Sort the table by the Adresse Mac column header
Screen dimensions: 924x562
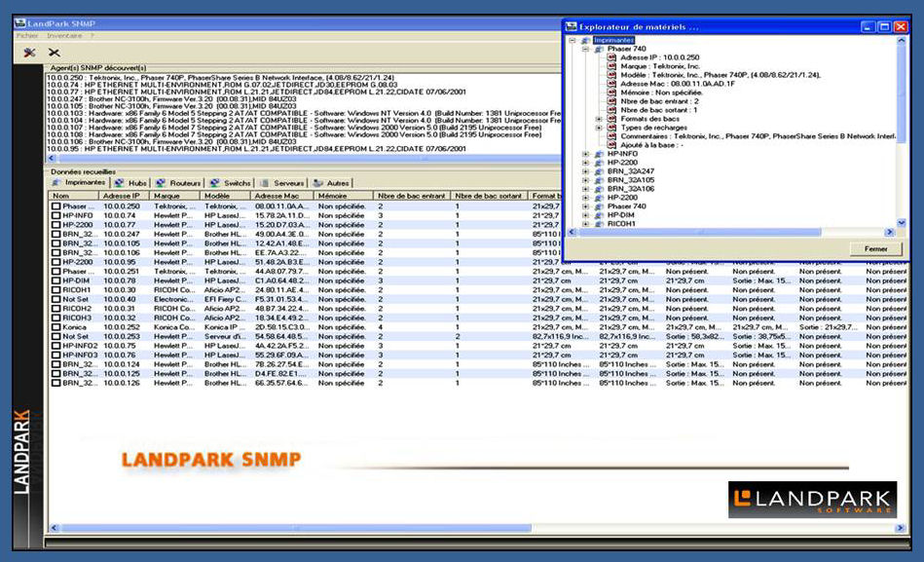pyautogui.click(x=281, y=196)
